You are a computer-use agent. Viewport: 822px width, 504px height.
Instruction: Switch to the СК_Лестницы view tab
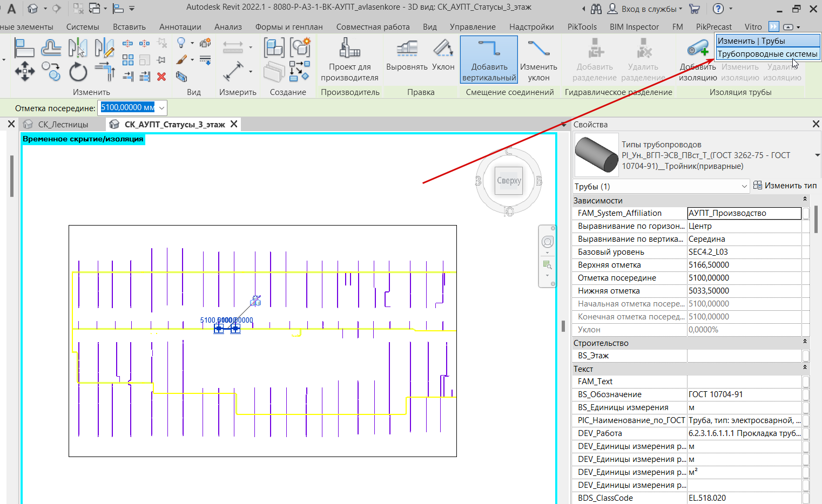coord(63,125)
